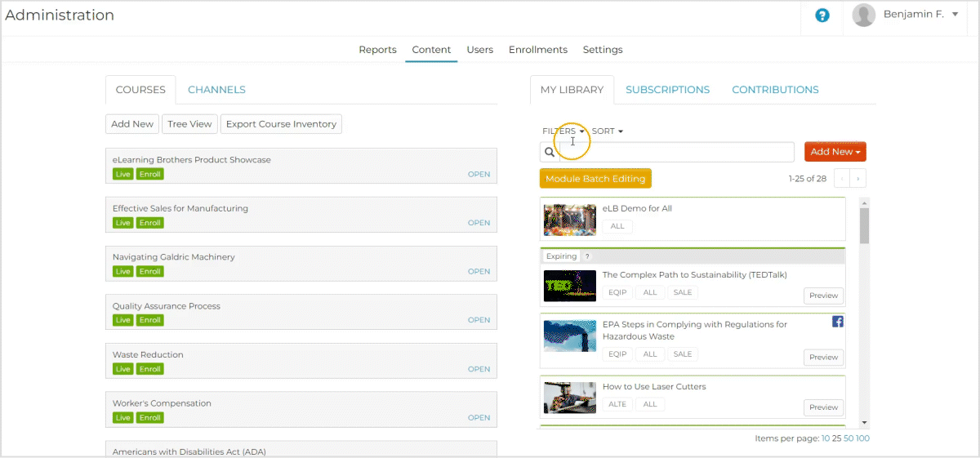
Task: Expand the SORT dropdown
Action: click(x=608, y=131)
